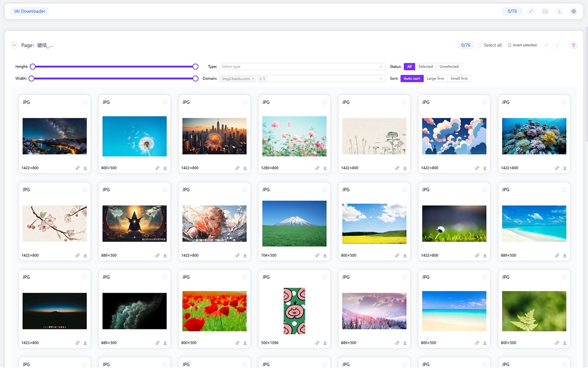The width and height of the screenshot is (588, 368).
Task: Tick the checkbox on the dandelion card
Action: (165, 102)
